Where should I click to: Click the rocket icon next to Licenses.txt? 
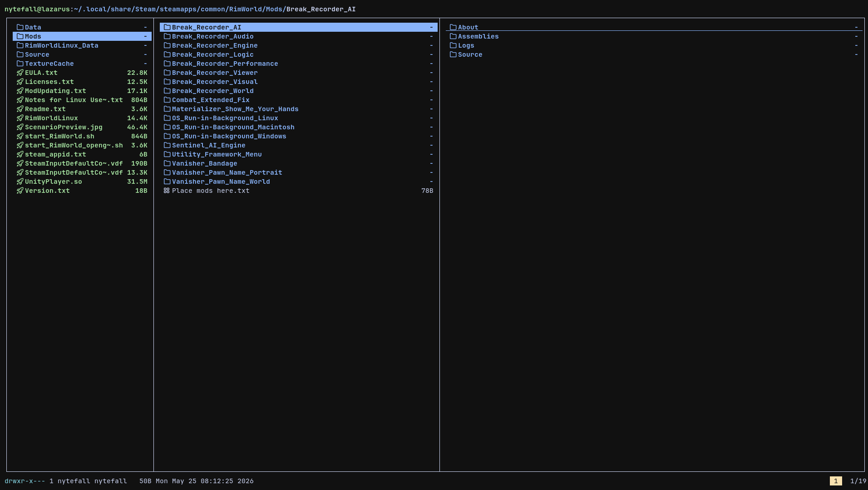click(x=20, y=82)
